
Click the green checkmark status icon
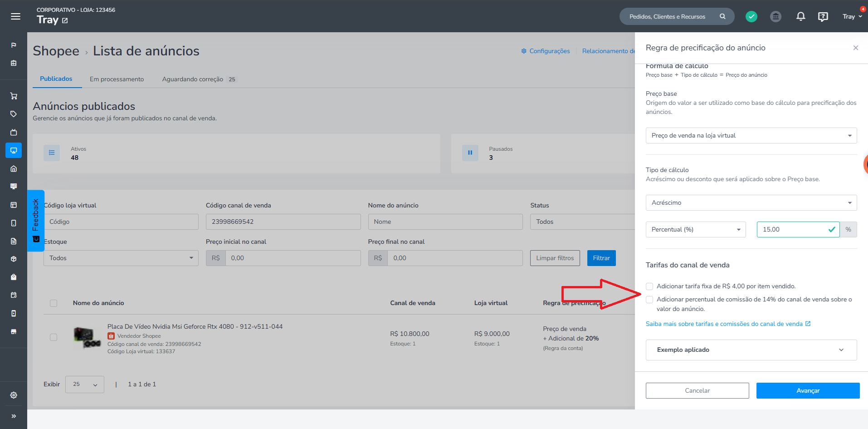[x=751, y=16]
